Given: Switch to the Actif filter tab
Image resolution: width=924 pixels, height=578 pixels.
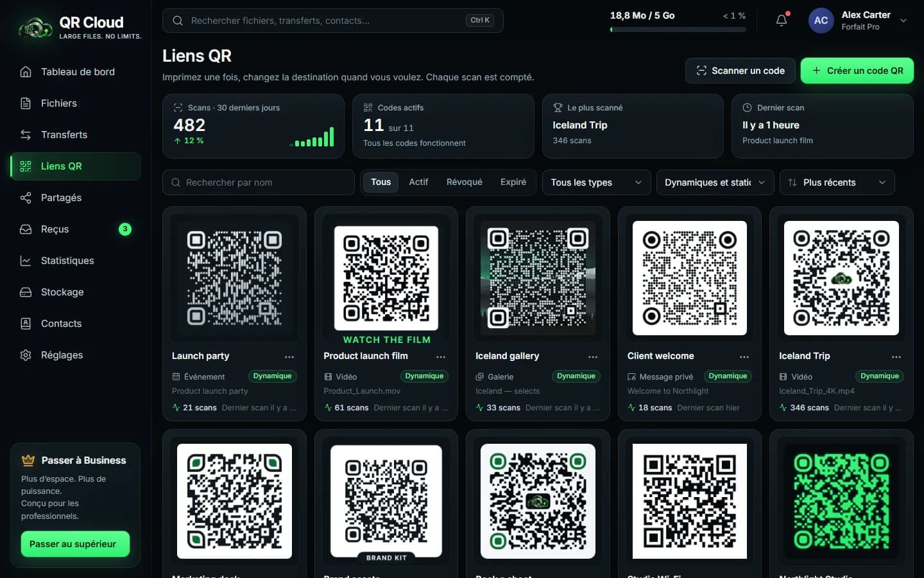Looking at the screenshot, I should click(x=418, y=182).
